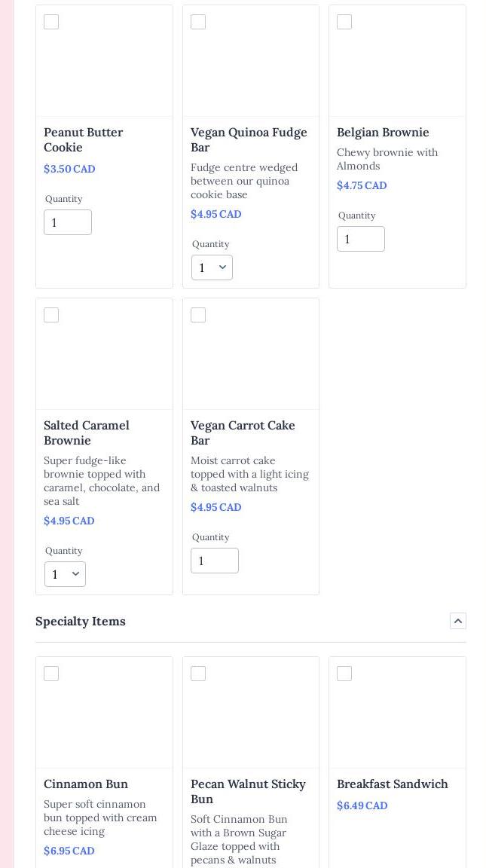Viewport: 486px width, 868px height.
Task: Click Peanut Butter Cookie quantity field
Action: pyautogui.click(x=68, y=222)
